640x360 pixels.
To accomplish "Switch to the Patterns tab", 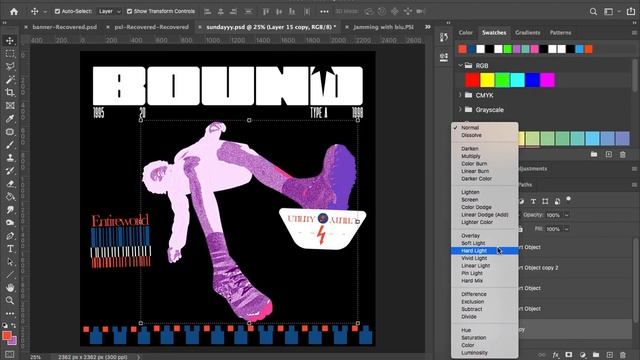I will [560, 33].
